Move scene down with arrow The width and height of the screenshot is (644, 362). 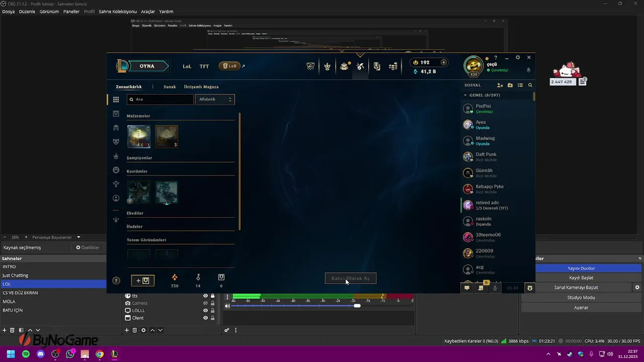tap(38, 330)
